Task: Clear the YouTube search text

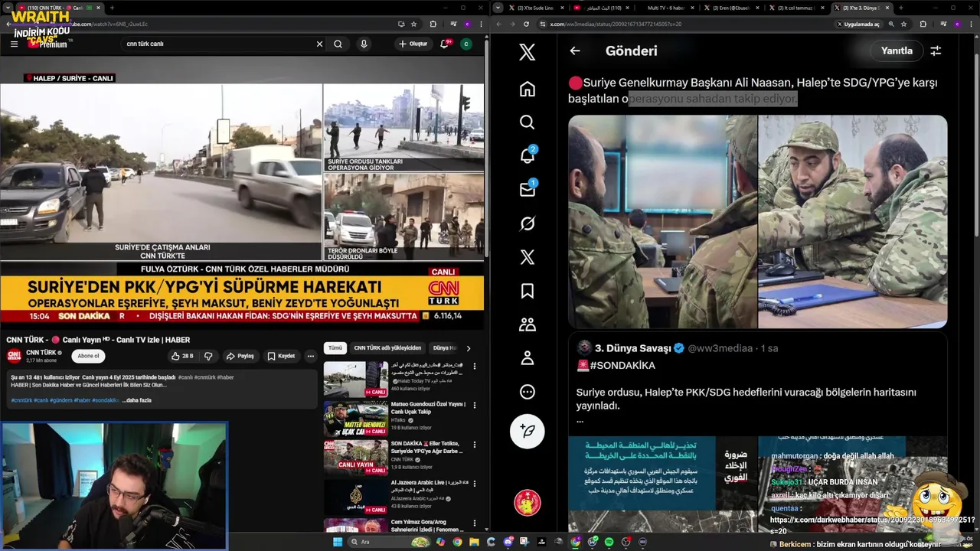Action: [319, 44]
